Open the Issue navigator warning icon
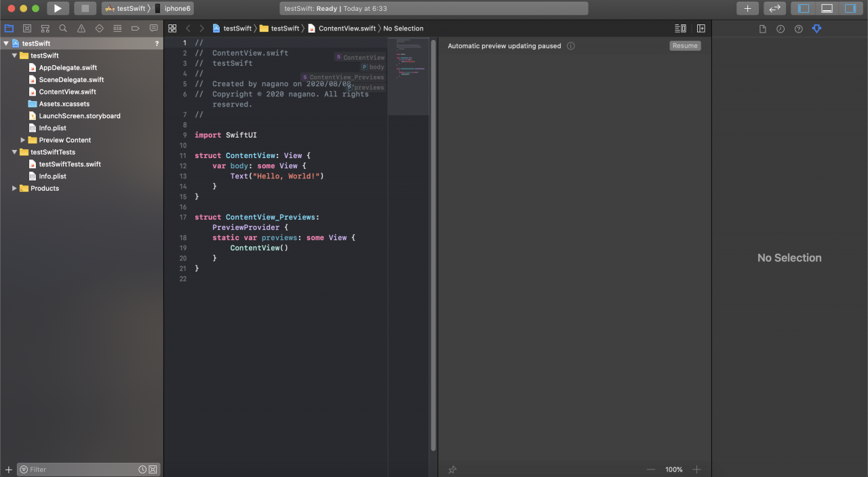868x477 pixels. tap(81, 28)
